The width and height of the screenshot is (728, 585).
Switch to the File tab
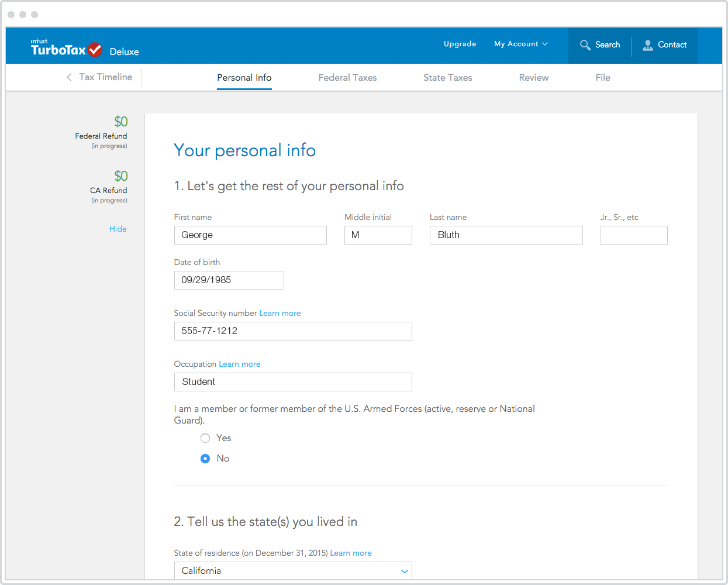[603, 78]
